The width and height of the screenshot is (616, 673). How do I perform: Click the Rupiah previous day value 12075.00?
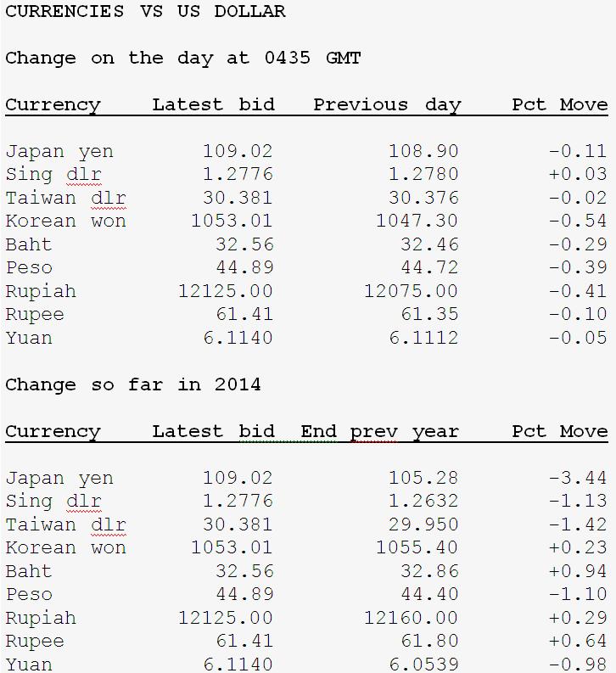point(411,292)
